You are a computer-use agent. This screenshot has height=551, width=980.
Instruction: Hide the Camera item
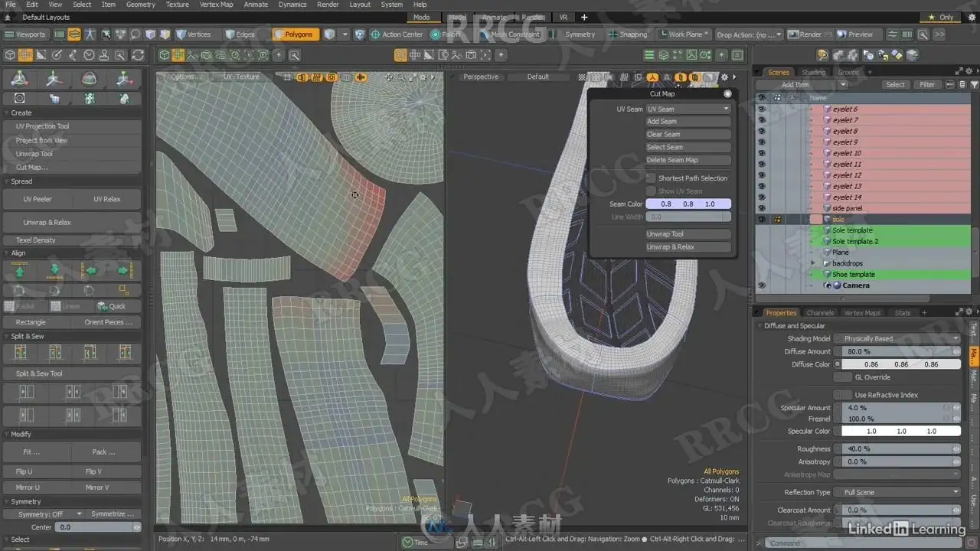761,285
